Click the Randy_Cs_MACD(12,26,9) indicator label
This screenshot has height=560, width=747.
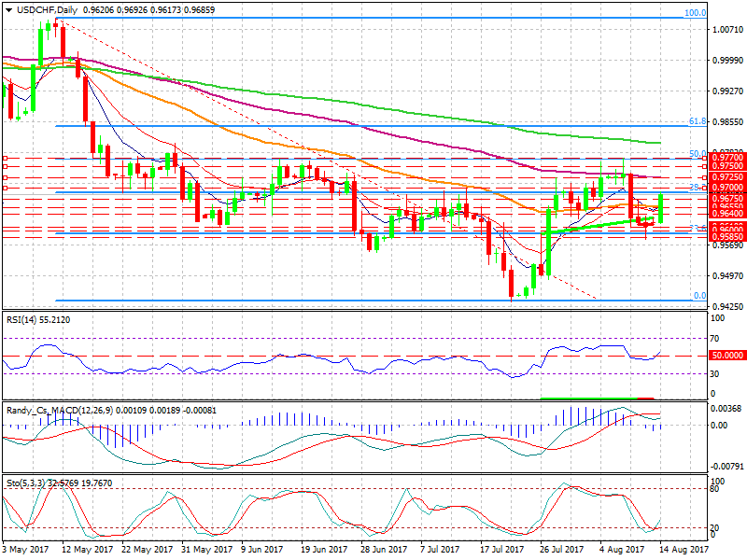point(58,411)
